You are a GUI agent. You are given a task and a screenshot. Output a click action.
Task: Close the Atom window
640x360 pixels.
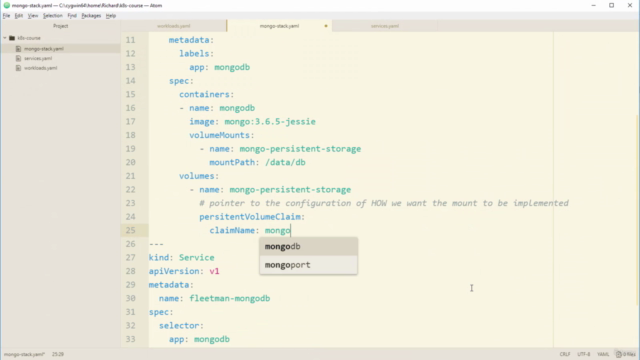pos(630,5)
